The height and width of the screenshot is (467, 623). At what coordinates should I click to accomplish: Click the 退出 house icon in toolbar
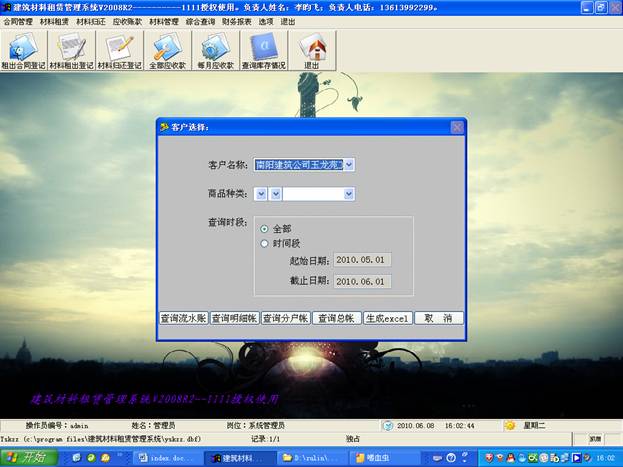pyautogui.click(x=313, y=51)
